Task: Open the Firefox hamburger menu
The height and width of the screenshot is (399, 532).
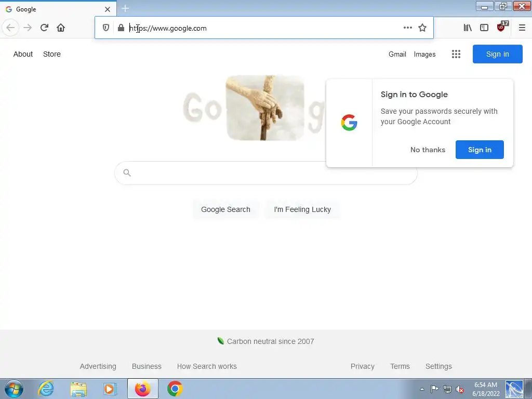Action: 522,28
